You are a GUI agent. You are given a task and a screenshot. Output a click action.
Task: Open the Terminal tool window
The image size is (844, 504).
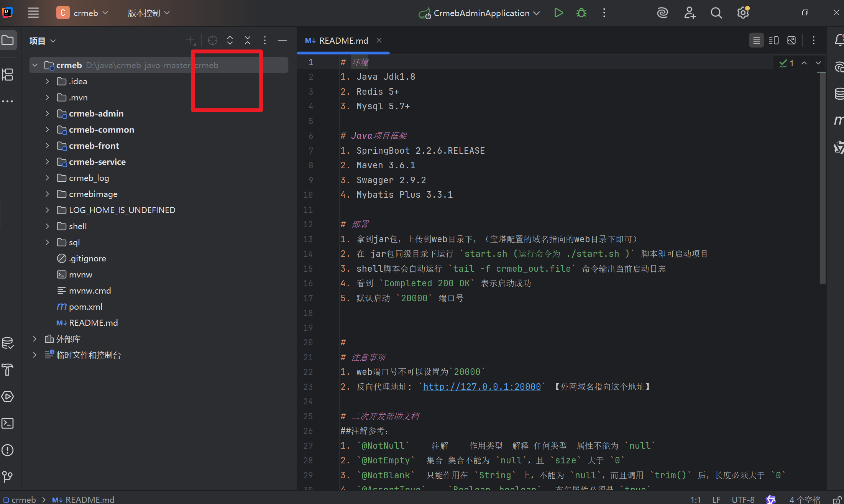click(x=8, y=423)
